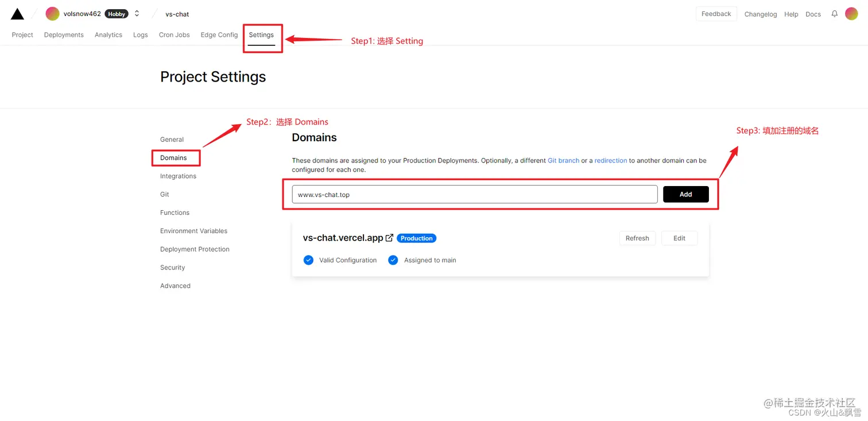This screenshot has height=421, width=868.
Task: Click the Assigned to main check icon
Action: coord(393,260)
